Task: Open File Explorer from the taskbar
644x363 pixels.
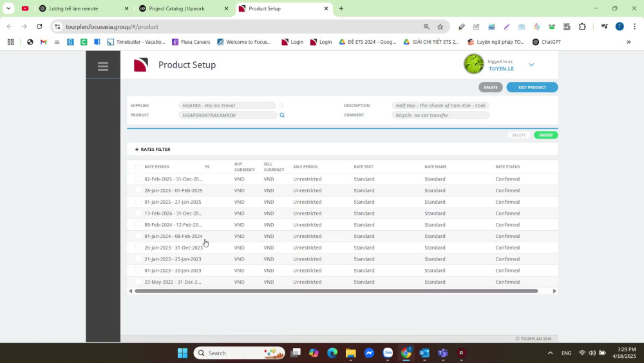Action: (350, 353)
